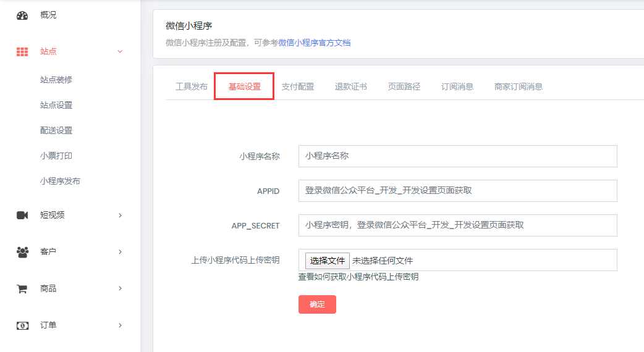The width and height of the screenshot is (644, 352).
Task: Open 查看如何获取小程序代码上传密钥 help link
Action: (x=358, y=277)
